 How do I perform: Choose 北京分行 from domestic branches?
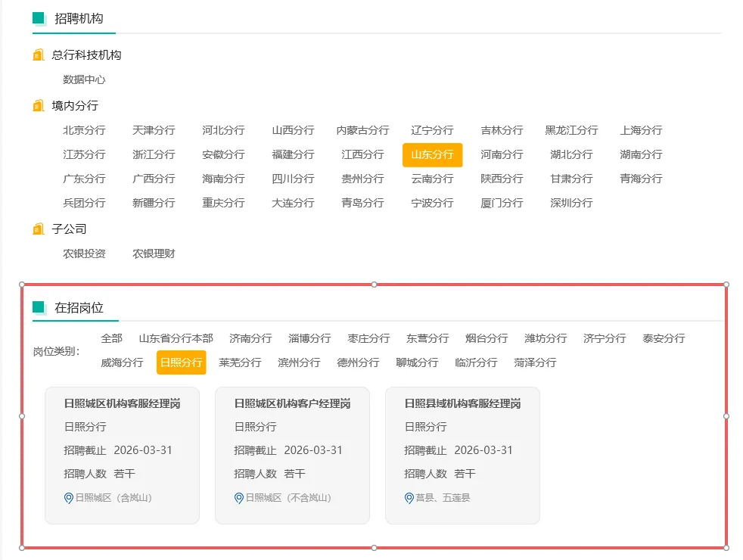[x=84, y=130]
